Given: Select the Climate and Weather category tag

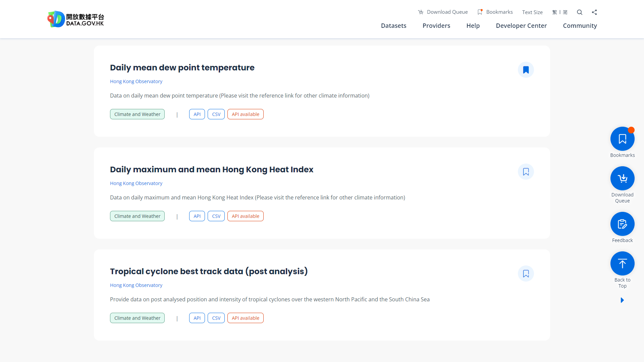Looking at the screenshot, I should pos(137,114).
